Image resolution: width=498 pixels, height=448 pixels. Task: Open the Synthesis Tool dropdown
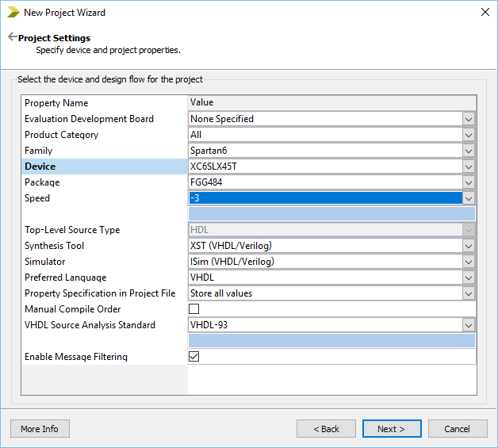point(469,246)
